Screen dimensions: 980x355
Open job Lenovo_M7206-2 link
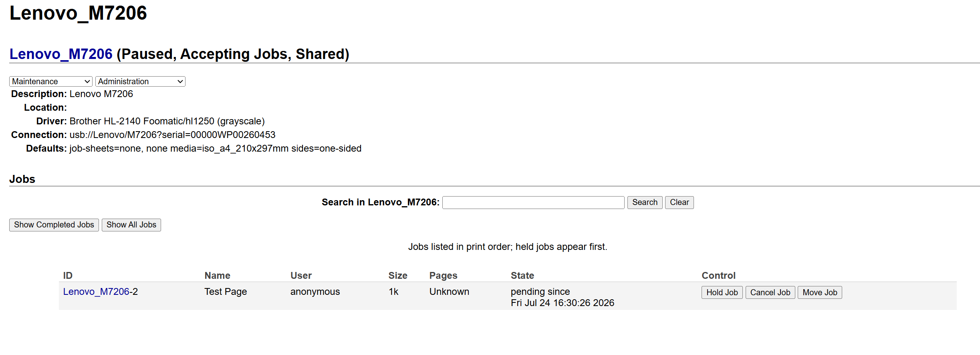point(96,292)
